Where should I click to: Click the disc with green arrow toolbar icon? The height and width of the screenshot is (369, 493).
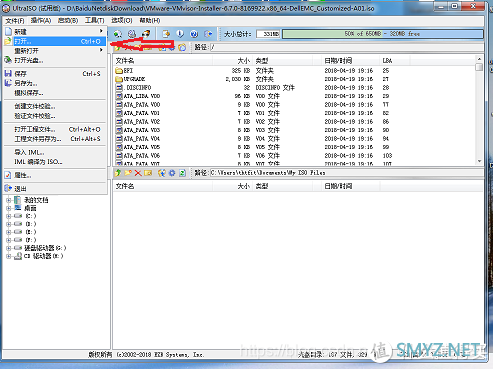click(118, 34)
